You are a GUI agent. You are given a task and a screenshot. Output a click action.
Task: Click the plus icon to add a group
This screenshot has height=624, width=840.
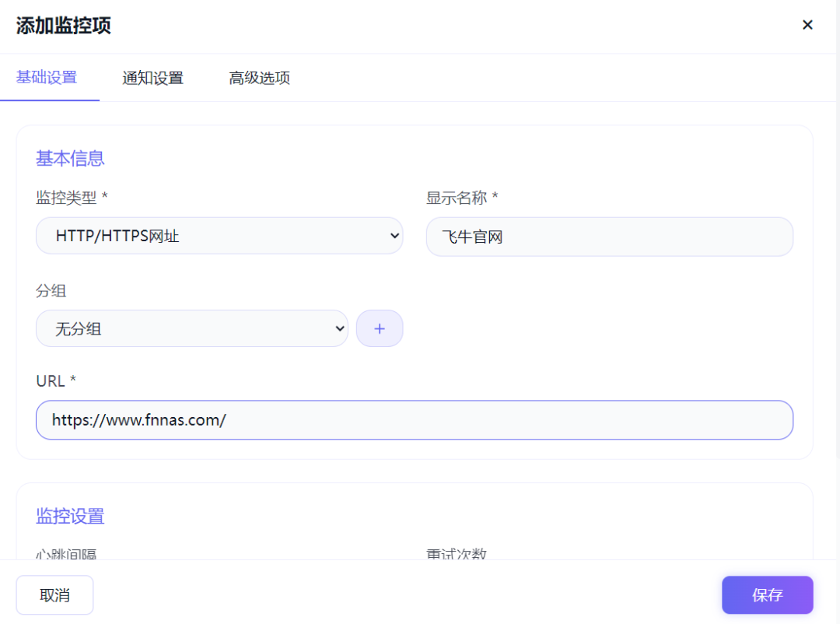click(x=380, y=328)
